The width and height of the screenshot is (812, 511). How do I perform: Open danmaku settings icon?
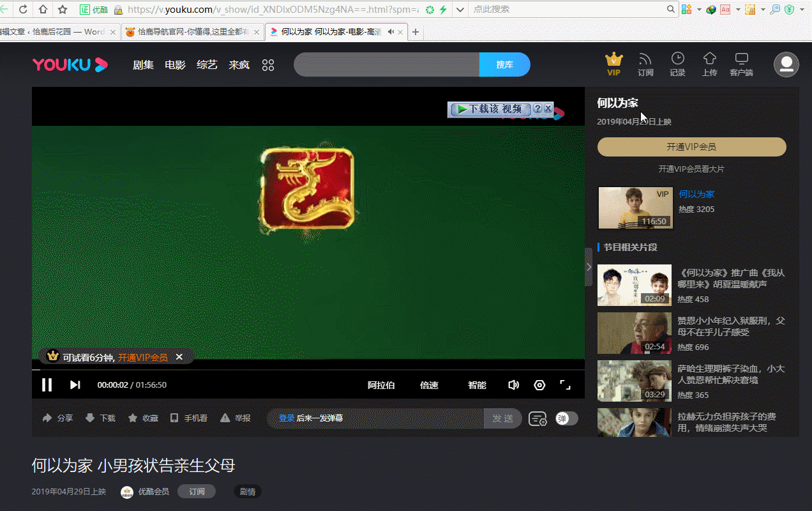538,418
